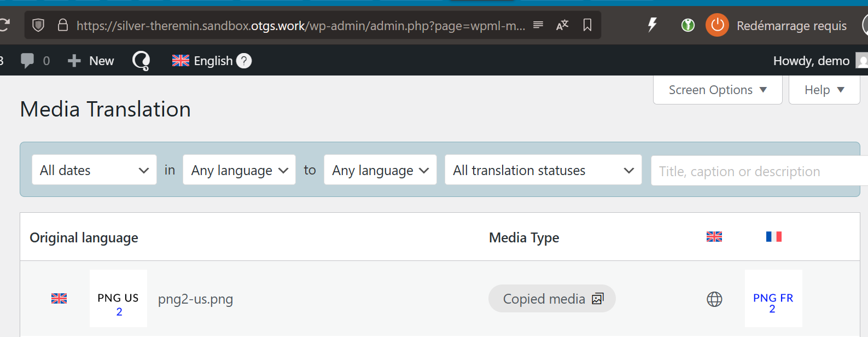Open the PNG FR 2 translation thumbnail
This screenshot has width=868, height=337.
coord(773,299)
